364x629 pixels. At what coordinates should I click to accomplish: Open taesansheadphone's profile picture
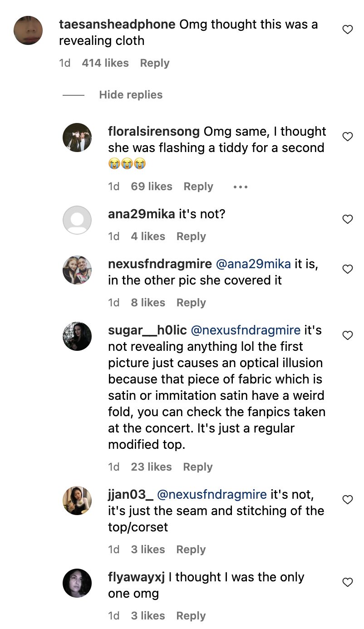28,30
